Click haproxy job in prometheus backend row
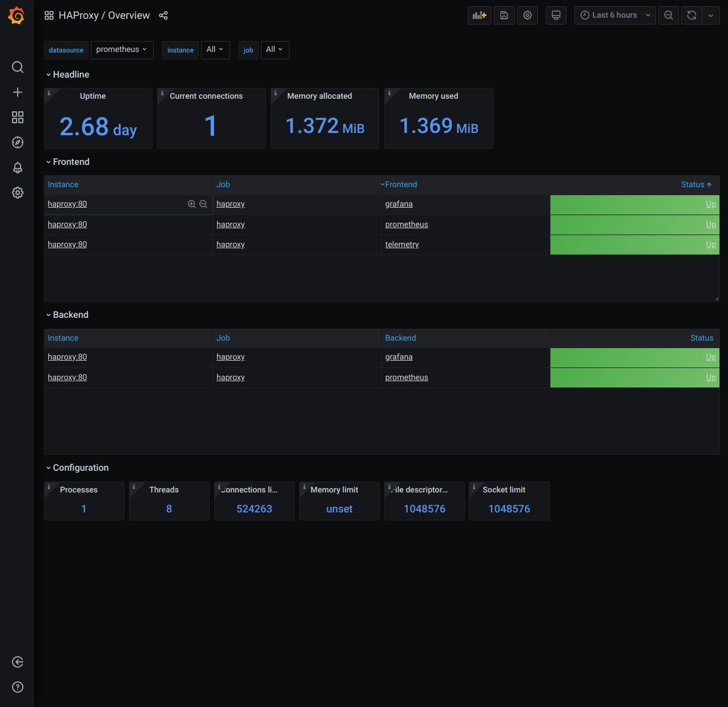Screen dimensions: 728x707 [x=231, y=378]
